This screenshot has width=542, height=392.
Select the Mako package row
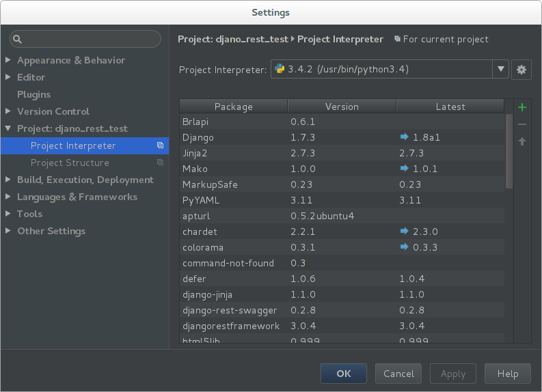(x=342, y=169)
